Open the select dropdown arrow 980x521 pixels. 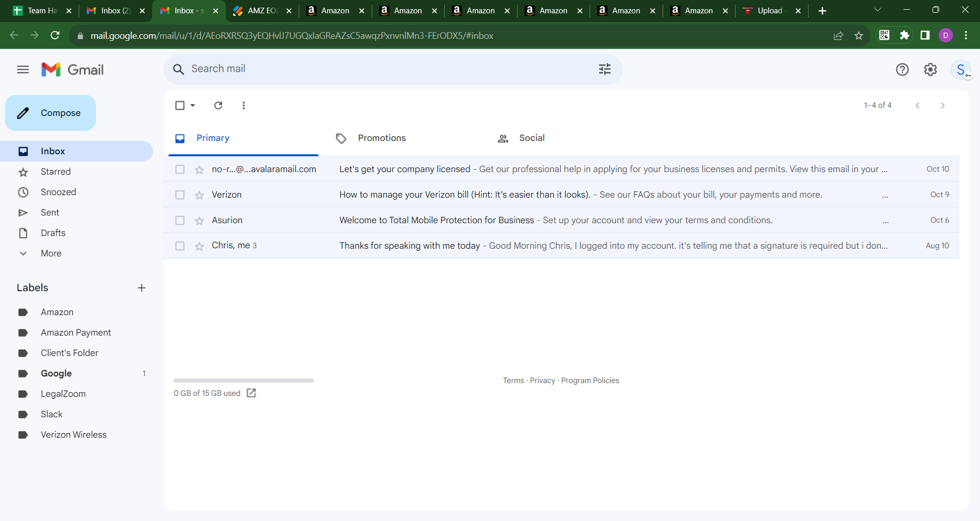pos(193,105)
